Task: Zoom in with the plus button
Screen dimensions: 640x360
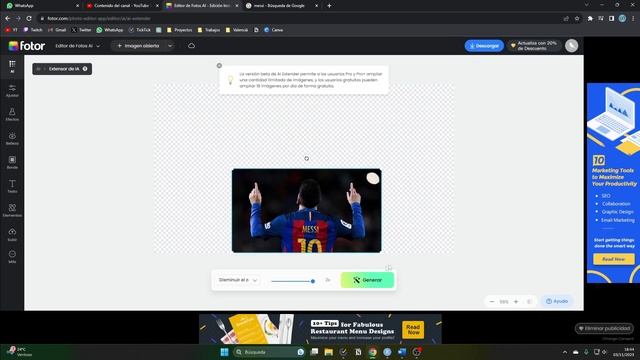Action: tap(516, 302)
